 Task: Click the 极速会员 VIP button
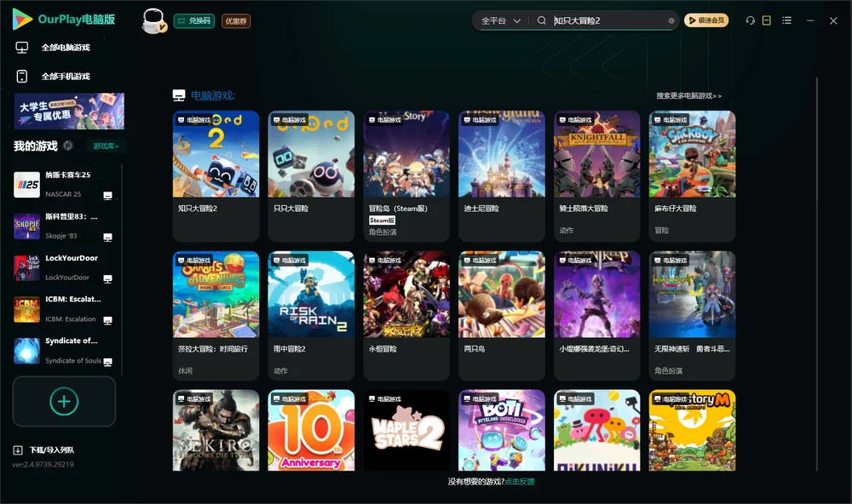tap(705, 20)
